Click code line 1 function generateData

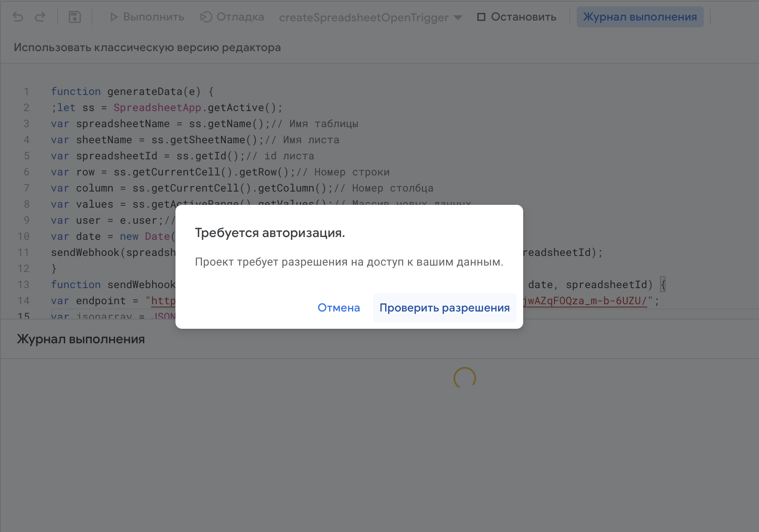point(132,92)
